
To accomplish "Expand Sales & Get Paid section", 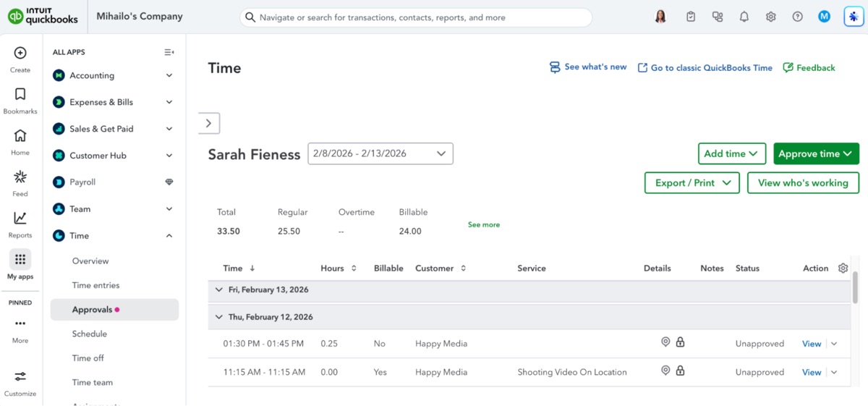I will click(x=169, y=129).
